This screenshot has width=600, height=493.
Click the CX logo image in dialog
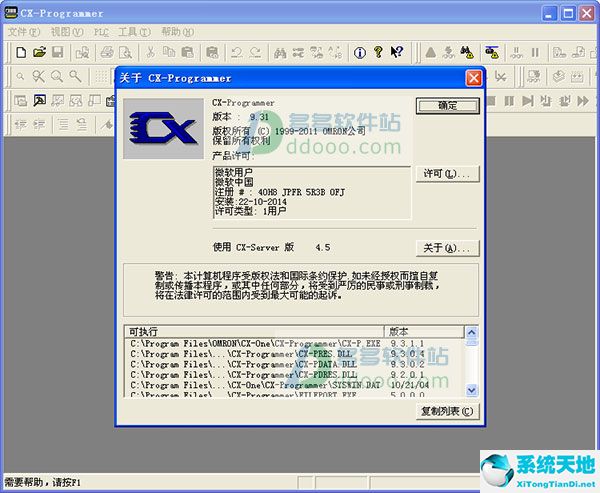pyautogui.click(x=163, y=129)
